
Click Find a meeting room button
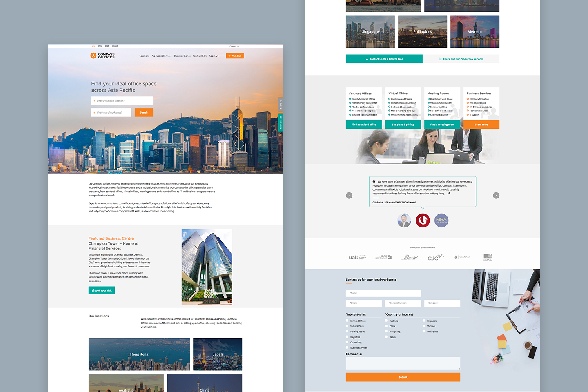click(x=442, y=125)
